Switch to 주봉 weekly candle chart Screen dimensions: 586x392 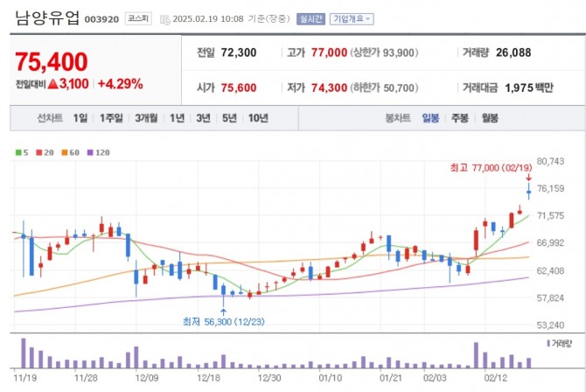[x=460, y=118]
